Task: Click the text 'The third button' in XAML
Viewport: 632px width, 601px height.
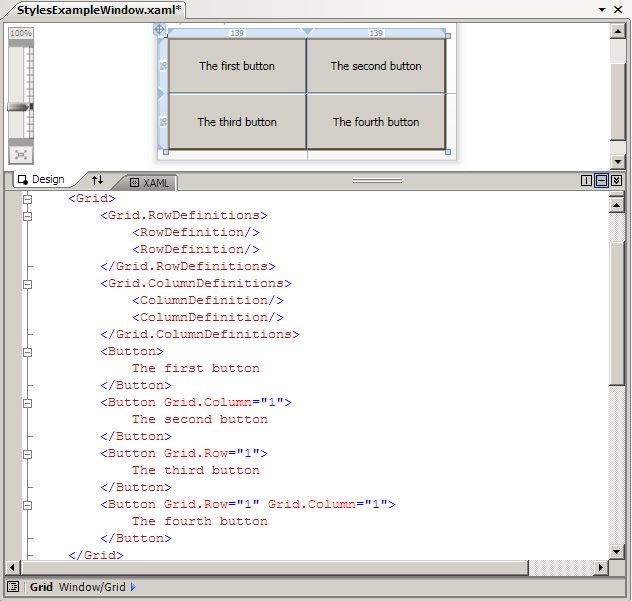Action: (x=196, y=470)
